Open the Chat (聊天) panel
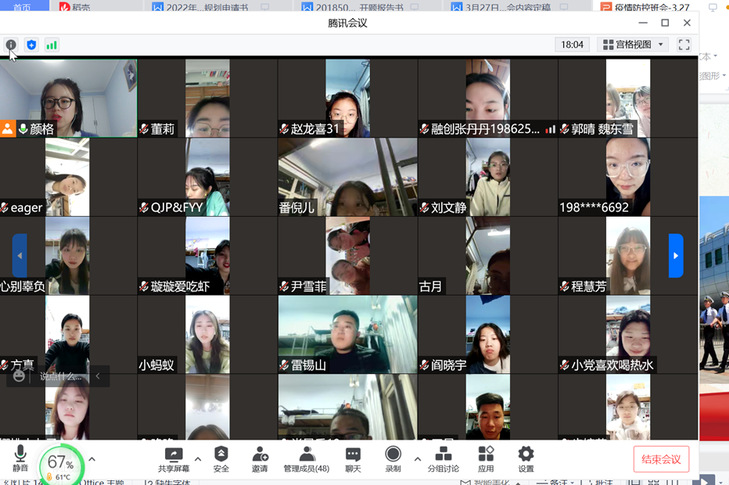 click(x=353, y=458)
